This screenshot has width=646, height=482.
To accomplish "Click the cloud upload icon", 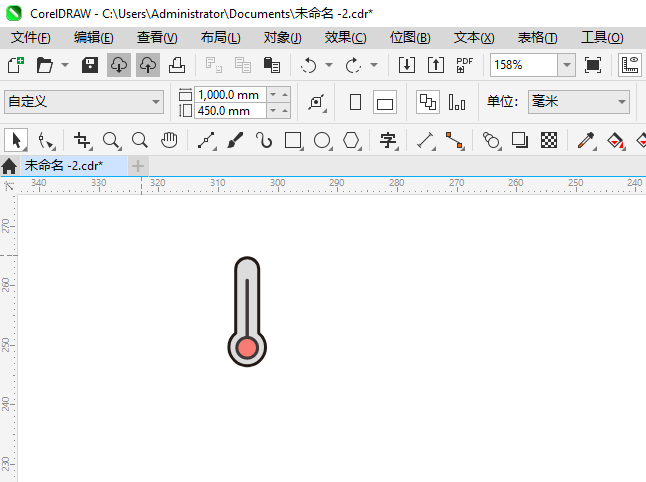I will (148, 65).
